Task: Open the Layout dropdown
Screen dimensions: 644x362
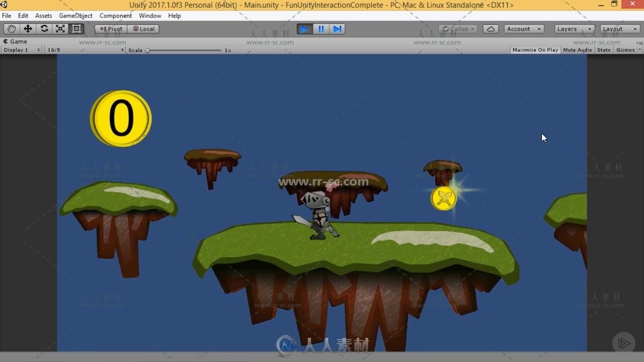Action: (x=620, y=29)
